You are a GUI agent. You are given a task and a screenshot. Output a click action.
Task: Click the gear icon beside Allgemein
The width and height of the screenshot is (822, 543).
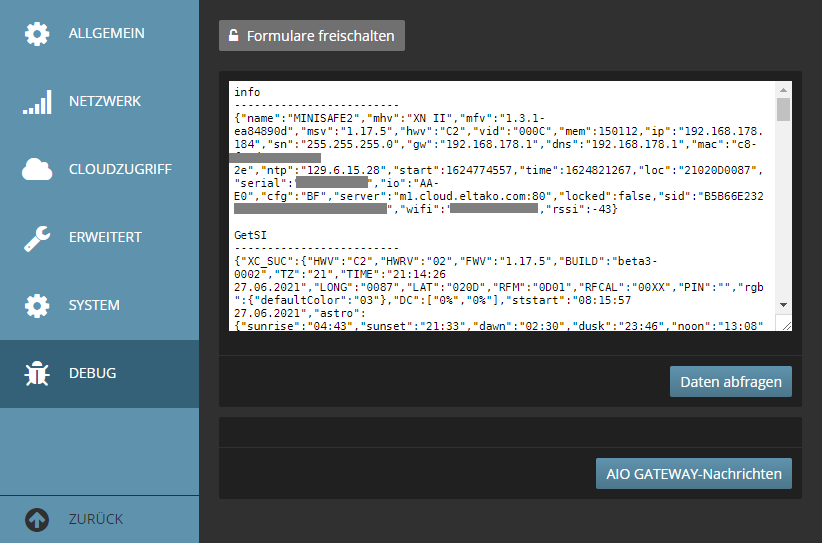(37, 34)
